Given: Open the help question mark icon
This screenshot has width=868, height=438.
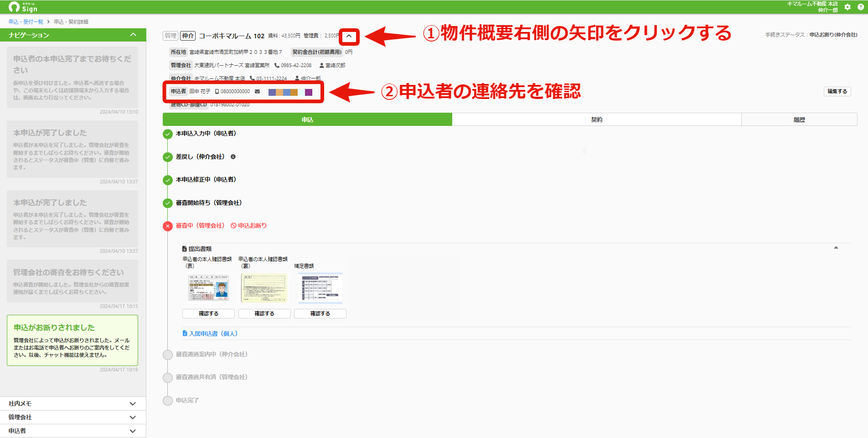Looking at the screenshot, I should click(x=860, y=7).
